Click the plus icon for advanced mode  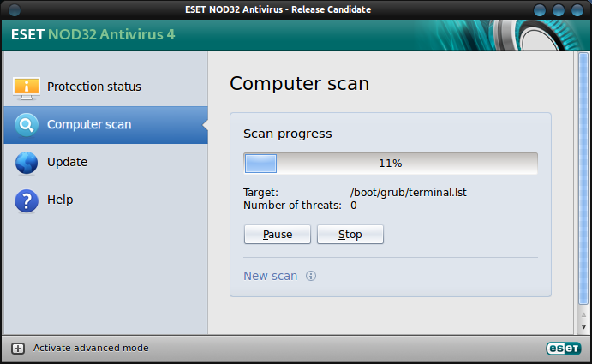17,348
